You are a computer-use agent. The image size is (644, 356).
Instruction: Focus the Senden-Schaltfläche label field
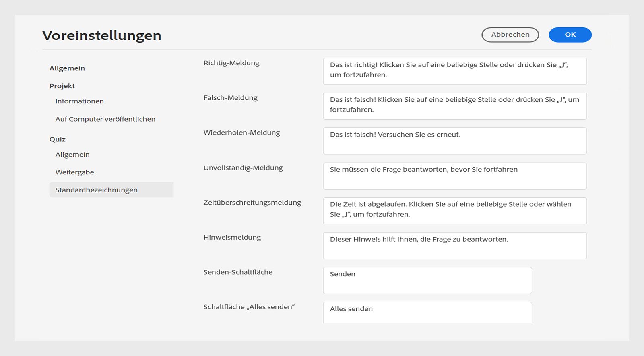(x=427, y=280)
